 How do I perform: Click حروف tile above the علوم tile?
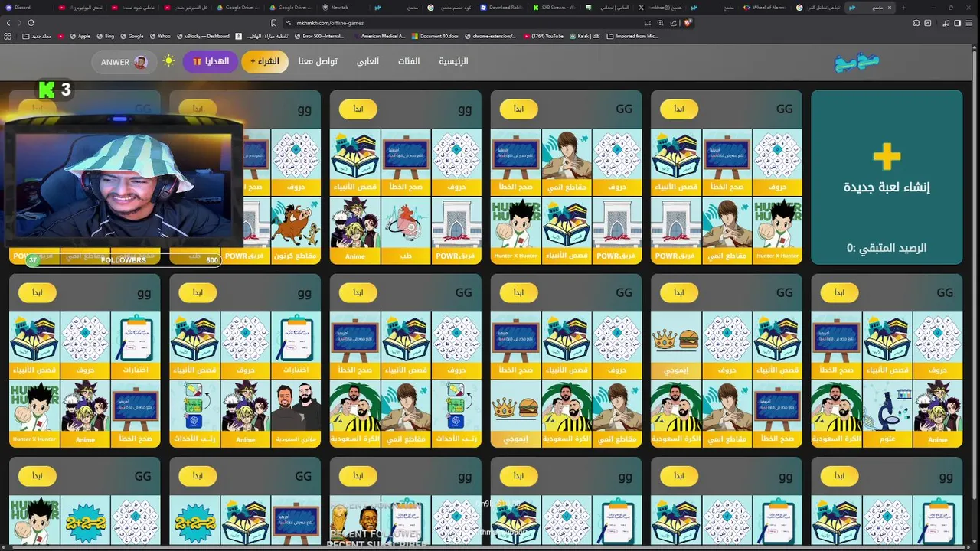[x=938, y=345]
